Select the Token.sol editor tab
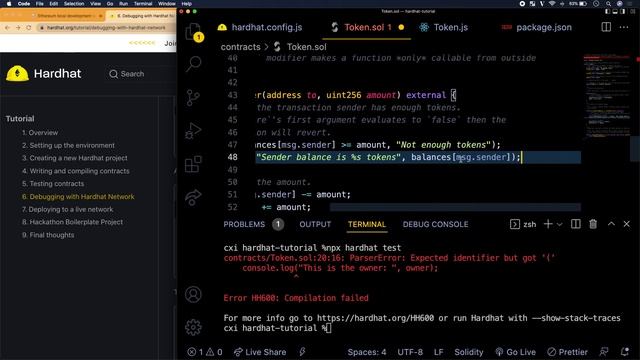The image size is (640, 360). [x=367, y=27]
